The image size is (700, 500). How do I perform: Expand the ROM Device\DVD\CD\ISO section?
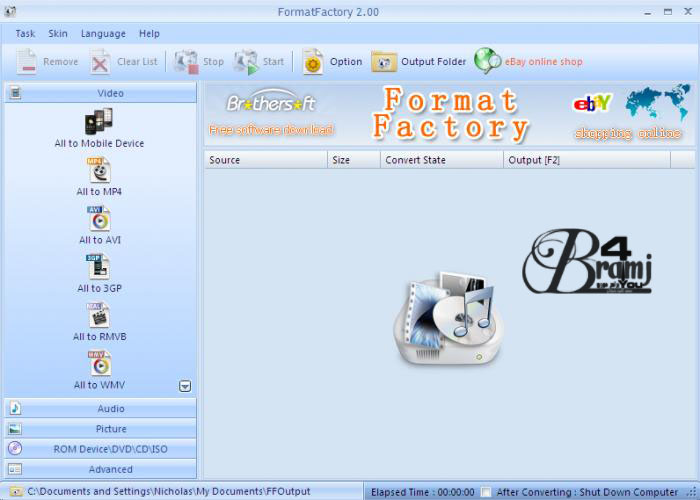coord(100,449)
